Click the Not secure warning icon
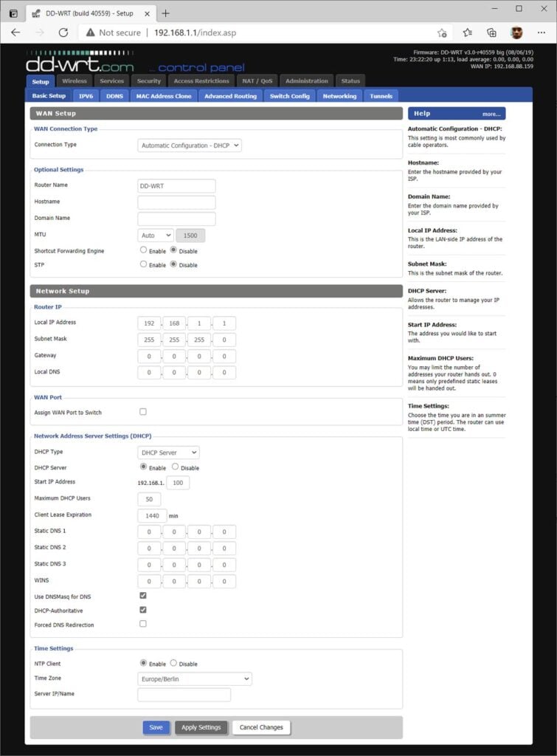Screen dimensions: 557x756 [90, 32]
